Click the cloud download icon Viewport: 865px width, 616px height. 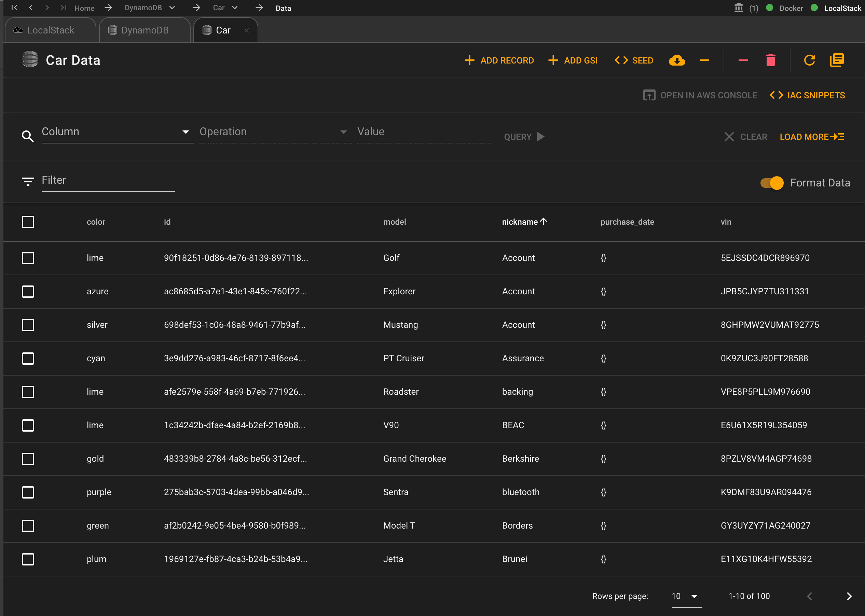pyautogui.click(x=676, y=60)
